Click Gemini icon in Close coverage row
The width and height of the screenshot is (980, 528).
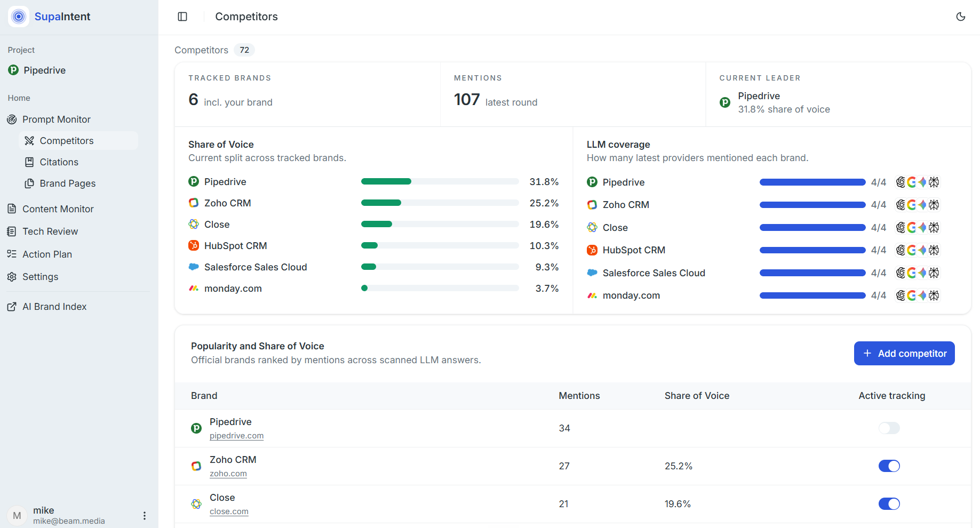[x=922, y=228]
